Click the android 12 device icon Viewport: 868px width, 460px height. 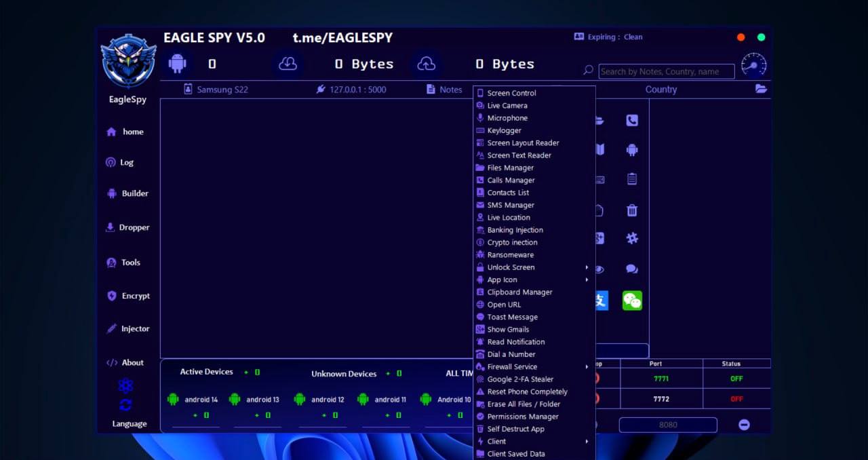pos(300,399)
